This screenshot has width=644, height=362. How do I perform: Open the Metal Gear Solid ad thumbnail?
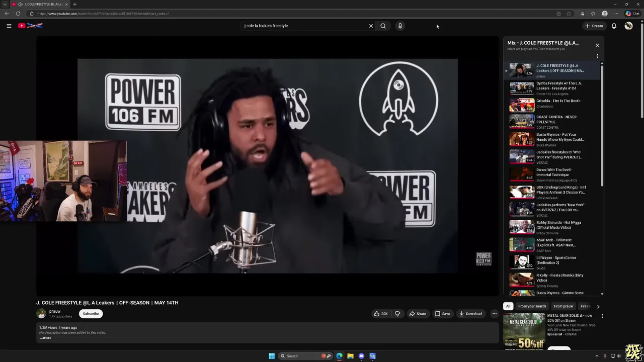click(x=524, y=331)
